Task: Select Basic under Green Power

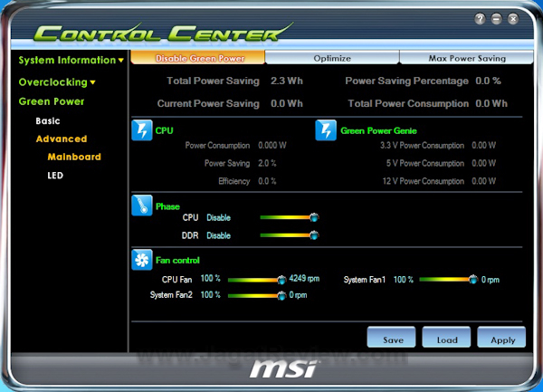Action: (48, 120)
